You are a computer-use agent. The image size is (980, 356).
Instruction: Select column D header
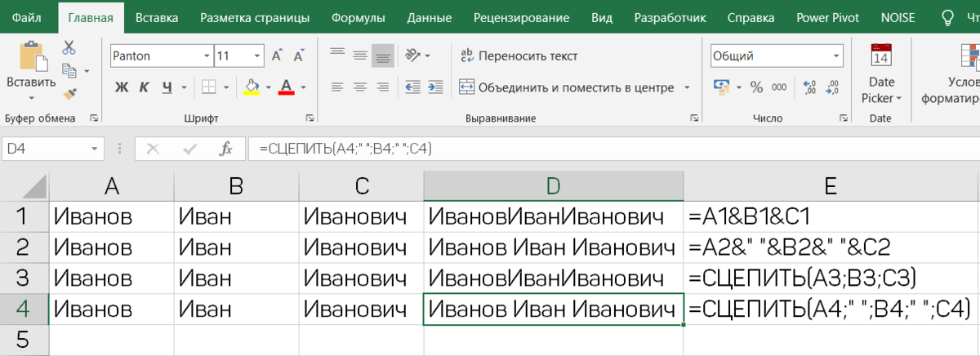tap(554, 186)
